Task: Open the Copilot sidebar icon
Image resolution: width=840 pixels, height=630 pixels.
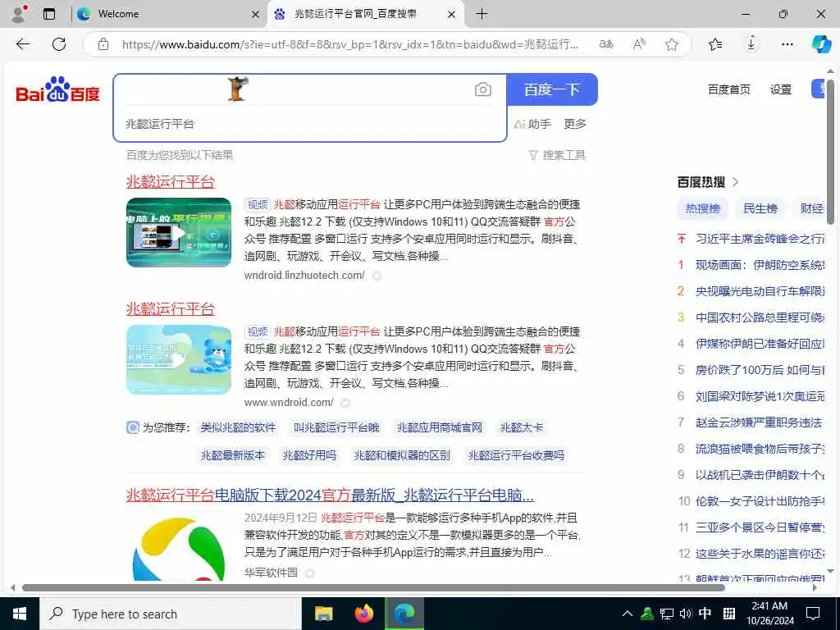Action: coord(821,44)
